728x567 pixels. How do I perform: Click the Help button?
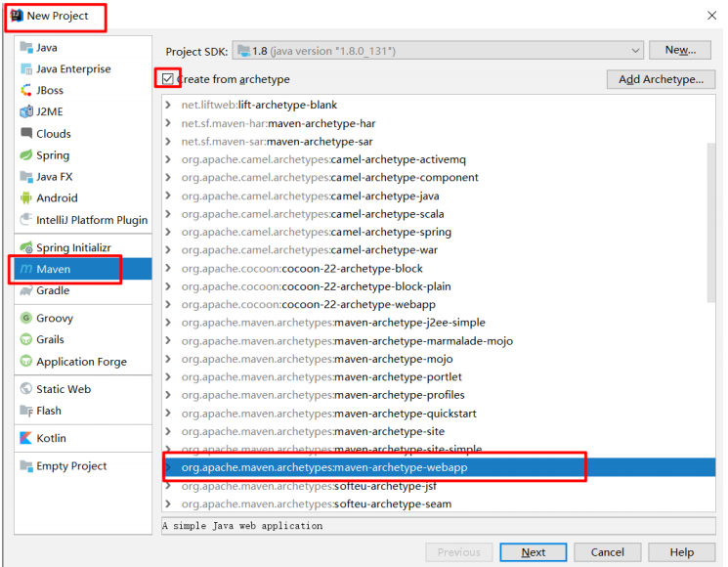pos(681,552)
